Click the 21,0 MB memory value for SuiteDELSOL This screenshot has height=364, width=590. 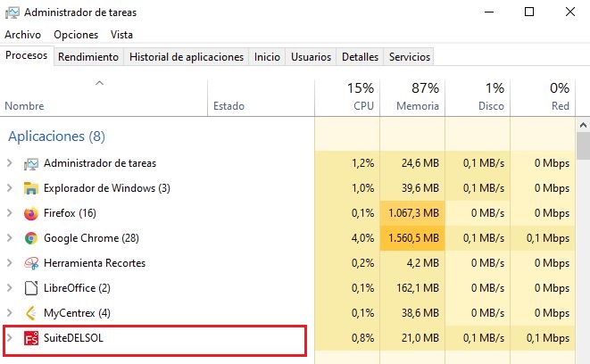coord(420,337)
